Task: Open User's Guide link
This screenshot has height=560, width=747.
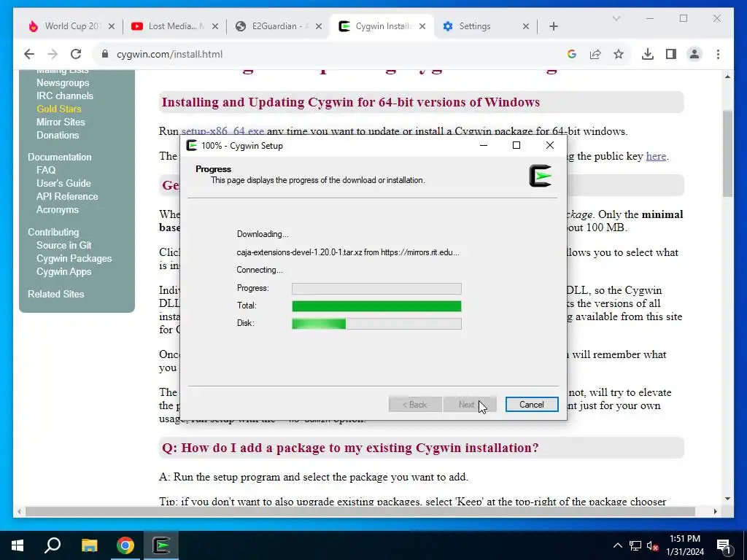Action: coord(63,183)
